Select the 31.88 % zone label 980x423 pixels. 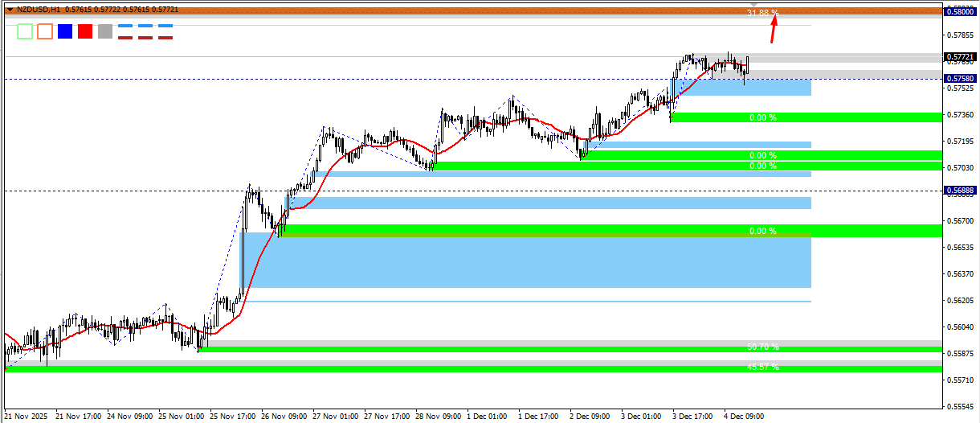[762, 13]
